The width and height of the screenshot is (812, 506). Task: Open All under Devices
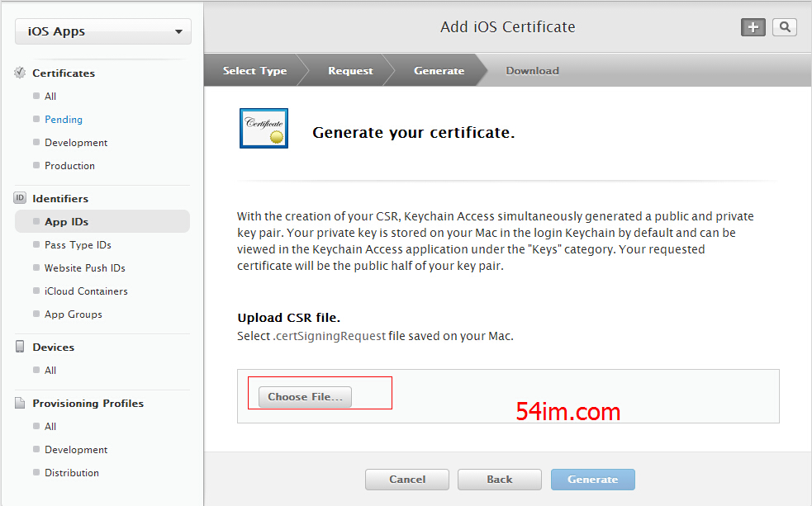(50, 371)
